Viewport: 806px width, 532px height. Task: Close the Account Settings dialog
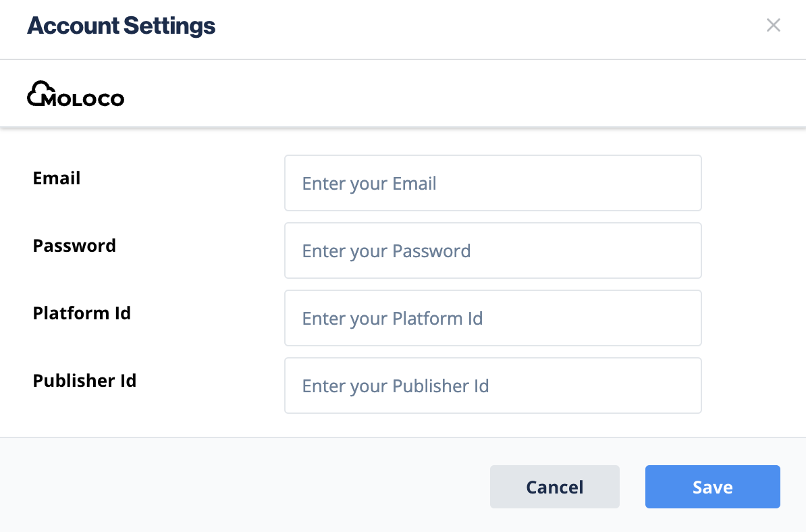[773, 26]
